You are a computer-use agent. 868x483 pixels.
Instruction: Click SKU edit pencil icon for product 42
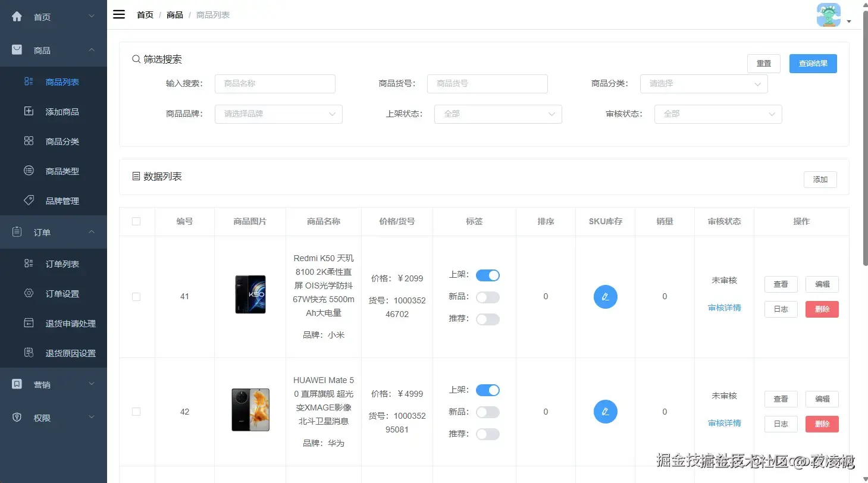(606, 412)
